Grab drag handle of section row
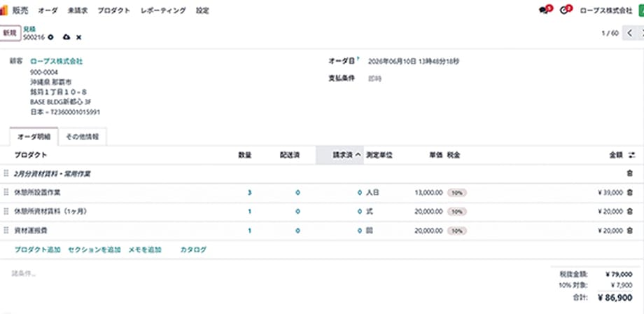644x314 pixels. point(6,173)
